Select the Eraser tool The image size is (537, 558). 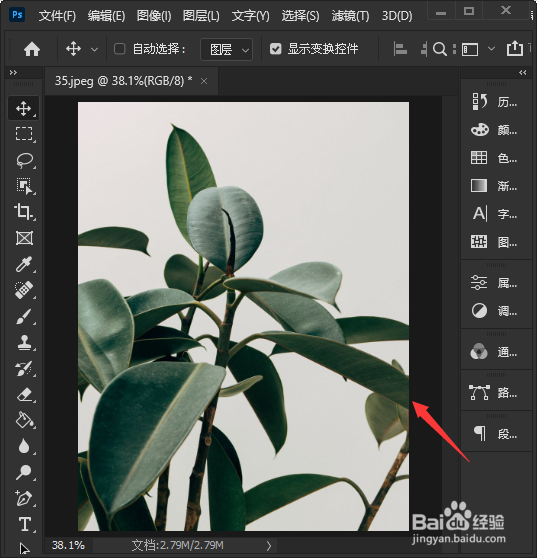24,395
